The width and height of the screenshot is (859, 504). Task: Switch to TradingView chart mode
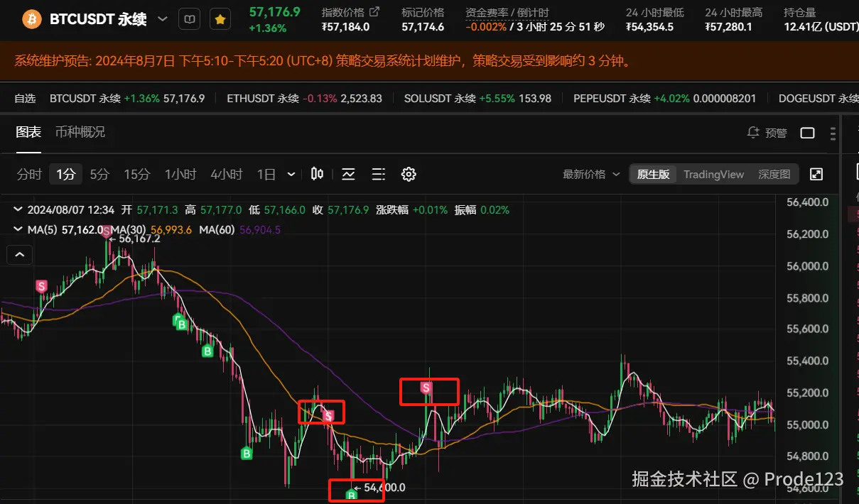713,174
